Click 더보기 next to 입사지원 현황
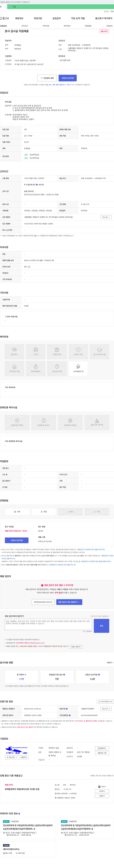 coord(110,662)
